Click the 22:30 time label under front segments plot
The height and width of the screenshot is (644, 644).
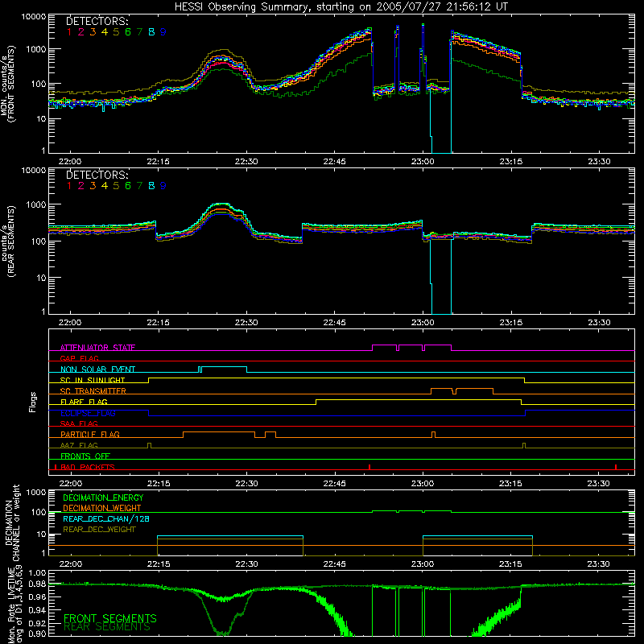246,162
